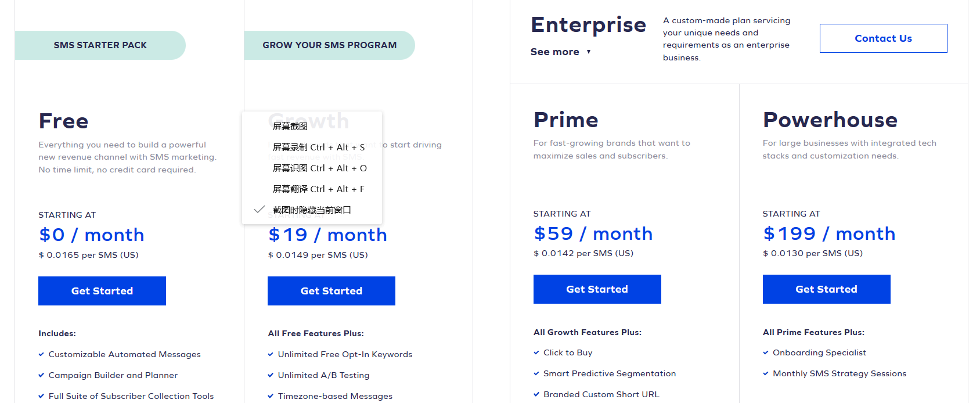Click the See more dropdown arrow
The height and width of the screenshot is (403, 980).
point(589,52)
